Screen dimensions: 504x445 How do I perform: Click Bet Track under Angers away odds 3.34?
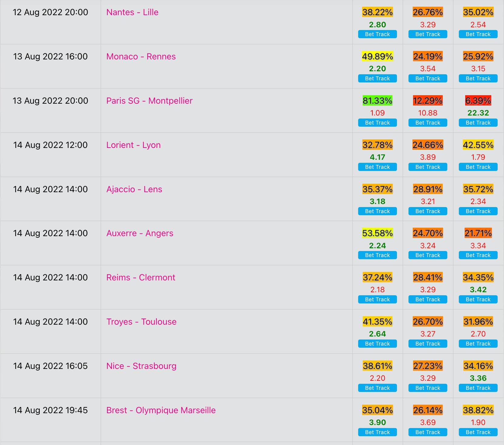coord(478,255)
